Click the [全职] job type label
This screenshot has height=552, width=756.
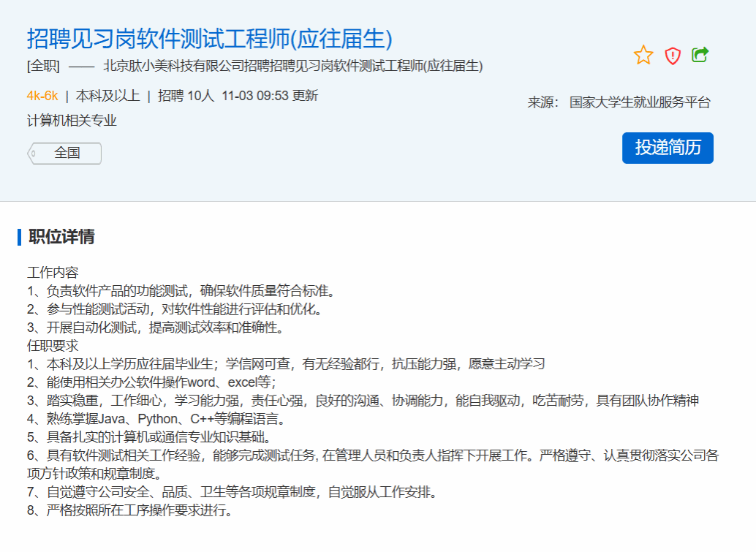click(x=43, y=67)
